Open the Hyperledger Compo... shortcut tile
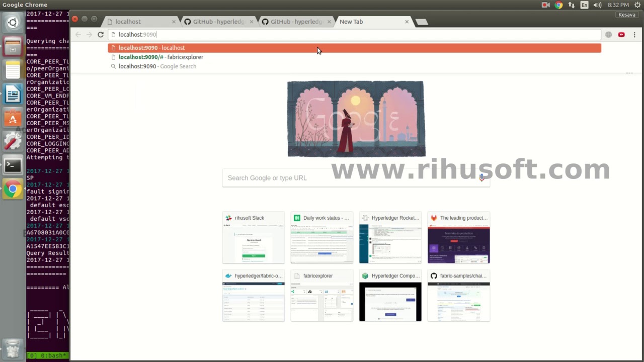Viewport: 644px width, 362px height. pyautogui.click(x=390, y=296)
